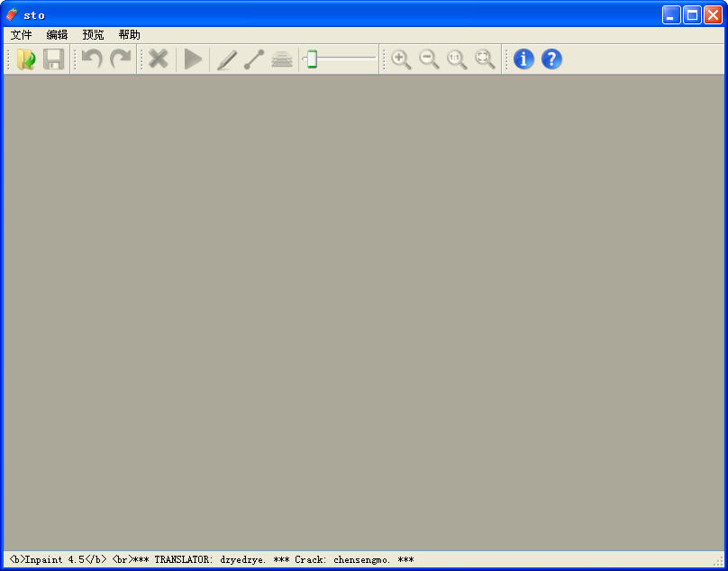728x571 pixels.
Task: Reset zoom with the 1:1 icon
Action: [x=457, y=59]
